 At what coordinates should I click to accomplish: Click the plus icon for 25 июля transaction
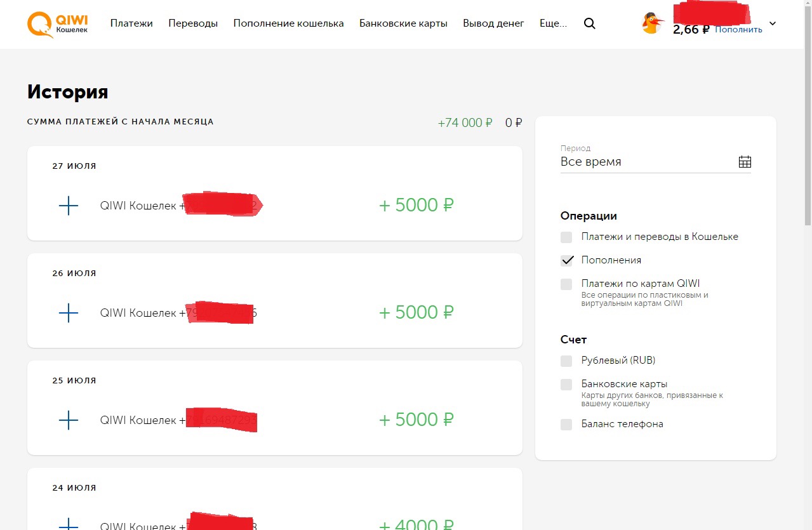point(68,420)
